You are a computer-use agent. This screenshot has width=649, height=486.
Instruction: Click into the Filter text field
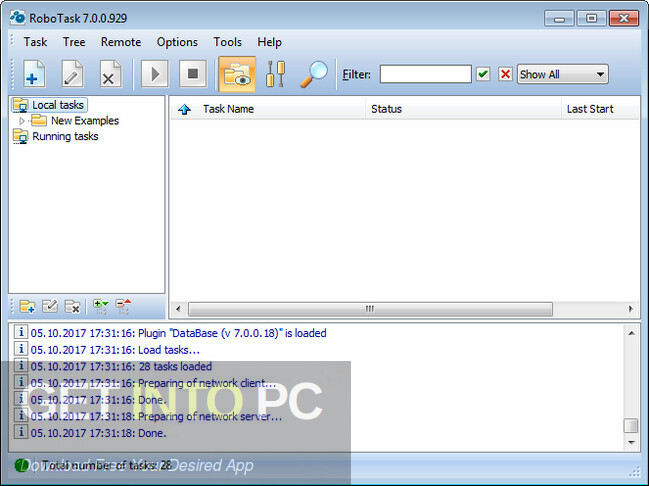[425, 75]
